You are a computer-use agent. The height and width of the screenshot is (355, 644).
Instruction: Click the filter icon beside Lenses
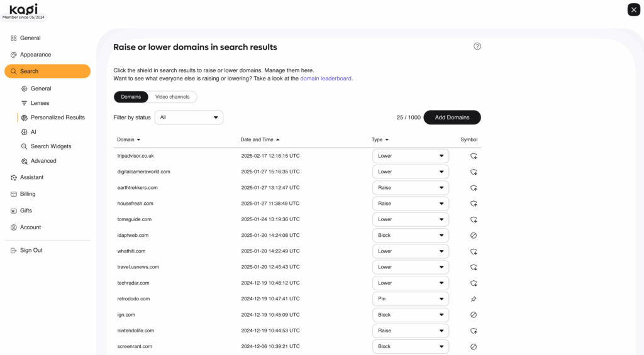click(x=25, y=103)
